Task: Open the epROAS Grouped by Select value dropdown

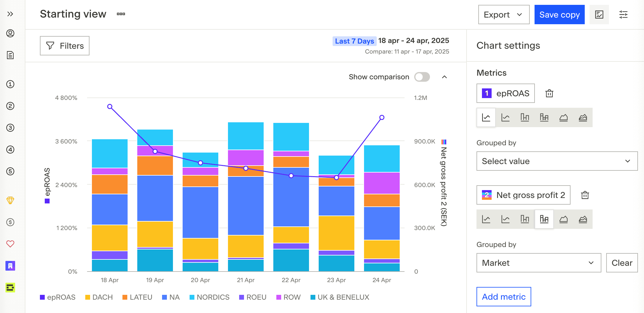Action: (x=557, y=161)
